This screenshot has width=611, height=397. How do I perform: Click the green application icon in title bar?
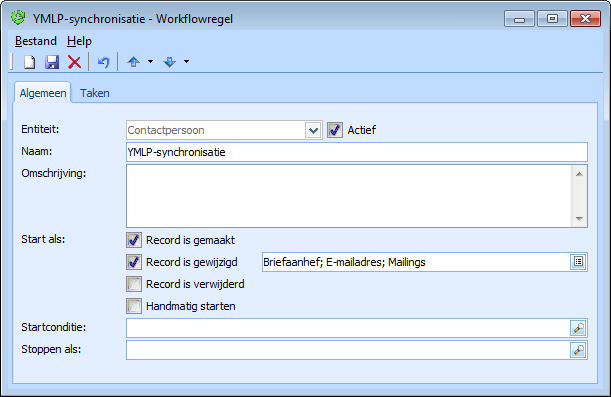coord(18,18)
